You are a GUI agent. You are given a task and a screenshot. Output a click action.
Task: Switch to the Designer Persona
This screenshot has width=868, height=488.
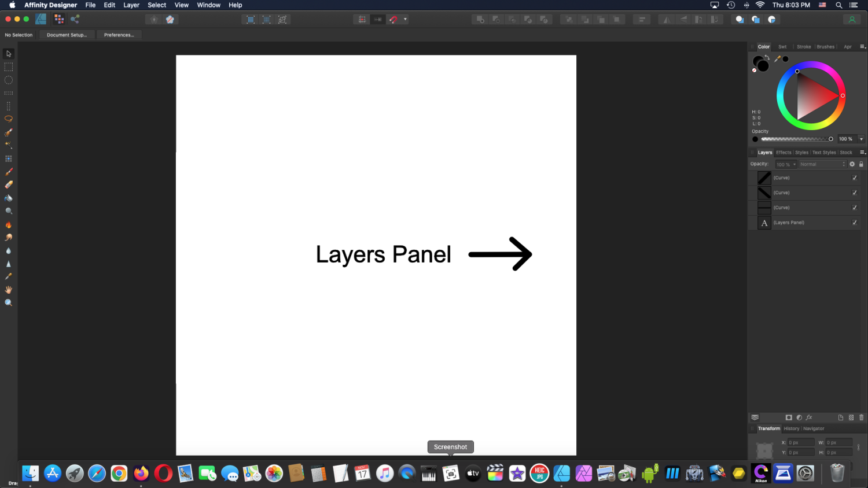coord(41,19)
